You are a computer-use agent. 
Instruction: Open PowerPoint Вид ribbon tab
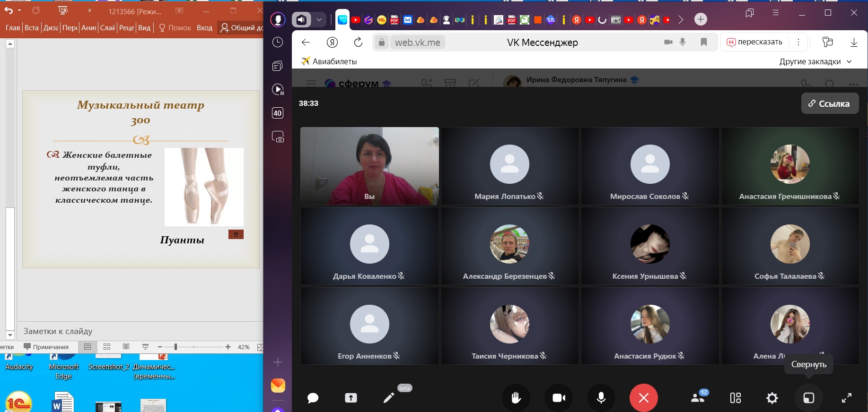click(144, 28)
